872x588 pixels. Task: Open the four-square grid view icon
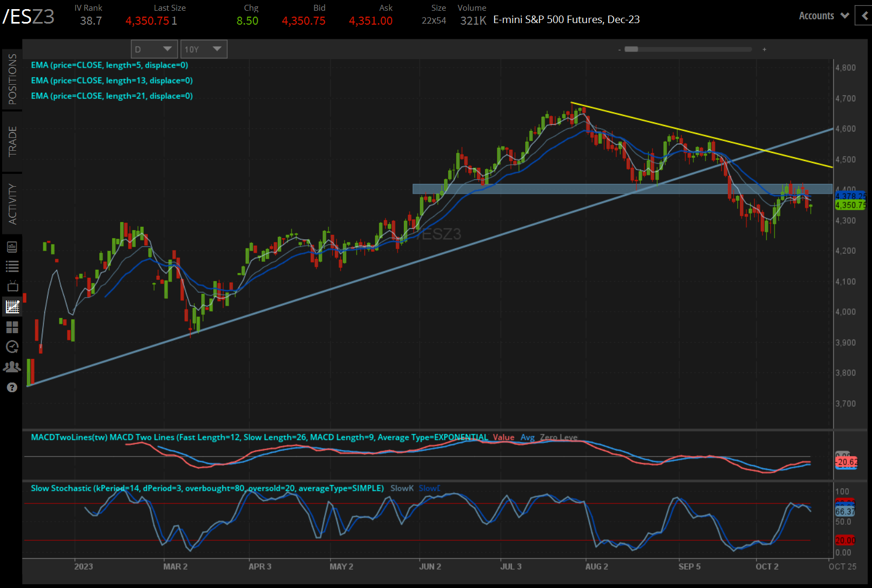[12, 327]
